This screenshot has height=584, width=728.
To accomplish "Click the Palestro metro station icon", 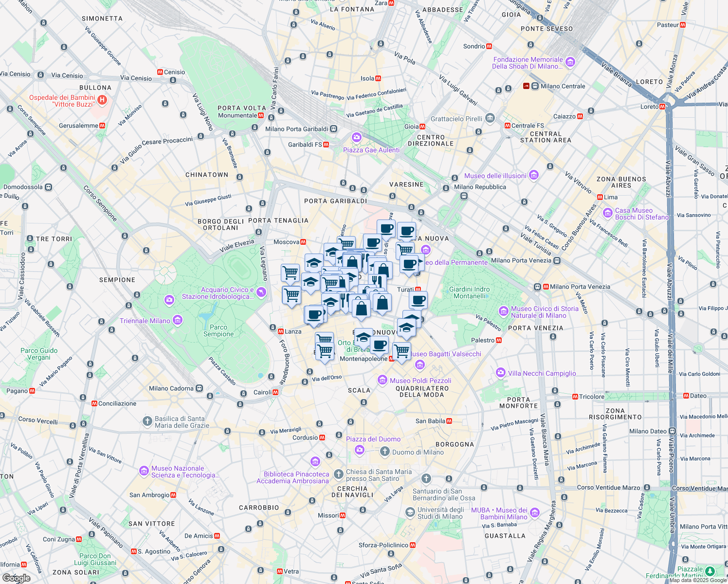I will pos(499,340).
